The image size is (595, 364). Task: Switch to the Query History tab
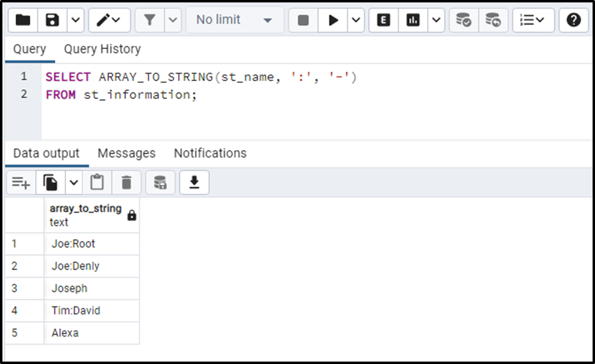102,49
